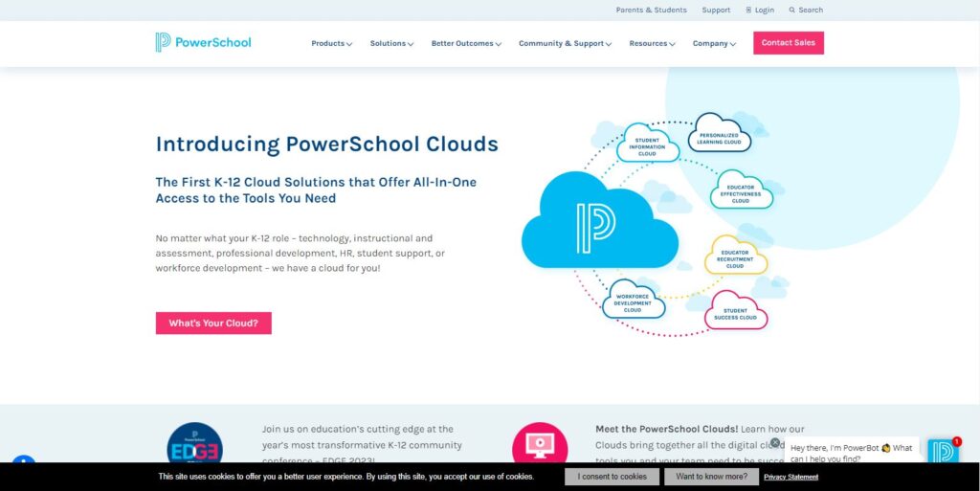Expand the Solutions menu chevron
This screenshot has height=491, width=980.
click(411, 44)
